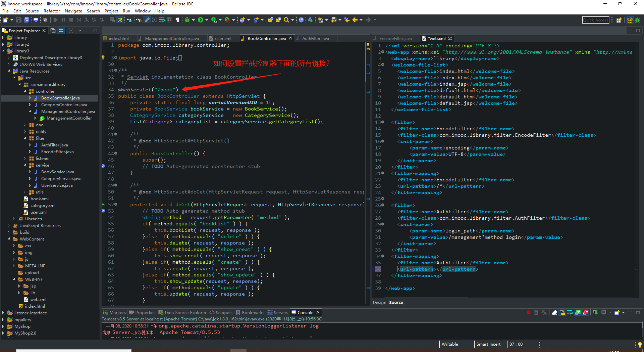The height and width of the screenshot is (352, 644).
Task: Toggle Show Console When Standard Out Changes
Action: tap(578, 312)
